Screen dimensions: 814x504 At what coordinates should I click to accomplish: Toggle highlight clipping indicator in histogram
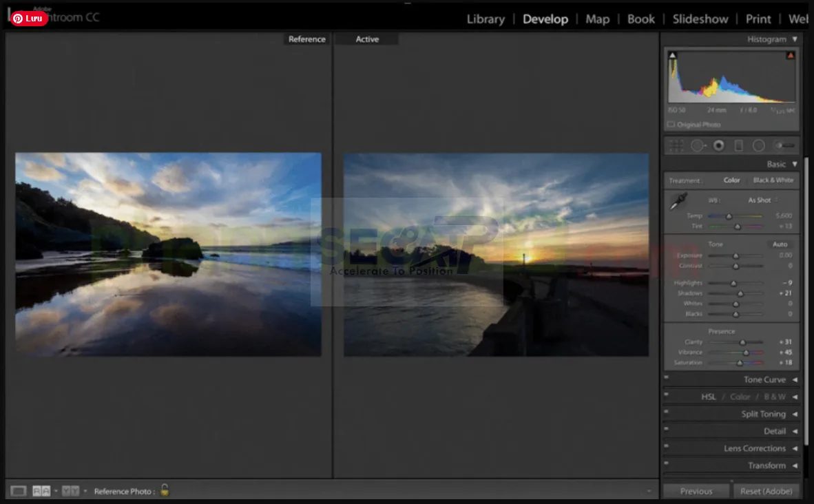(791, 55)
